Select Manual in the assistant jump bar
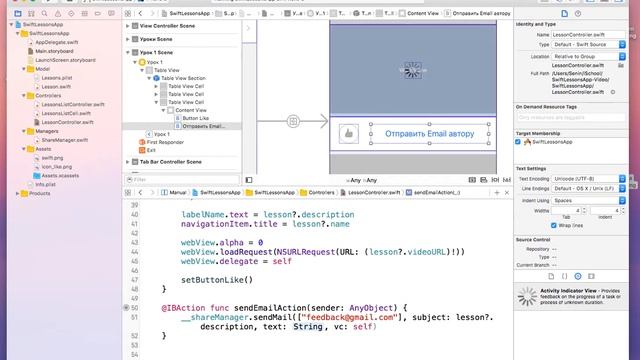This screenshot has width=640, height=360. point(174,192)
